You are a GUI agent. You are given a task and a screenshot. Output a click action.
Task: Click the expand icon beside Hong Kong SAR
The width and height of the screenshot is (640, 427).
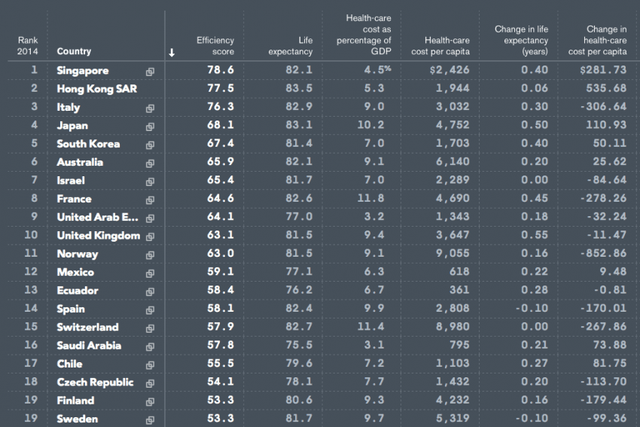click(x=150, y=90)
